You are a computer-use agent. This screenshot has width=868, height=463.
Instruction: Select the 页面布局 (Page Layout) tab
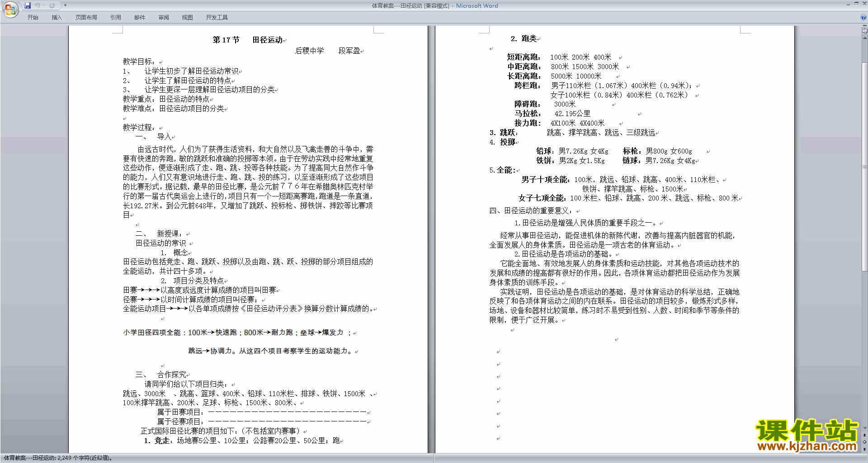tap(86, 17)
